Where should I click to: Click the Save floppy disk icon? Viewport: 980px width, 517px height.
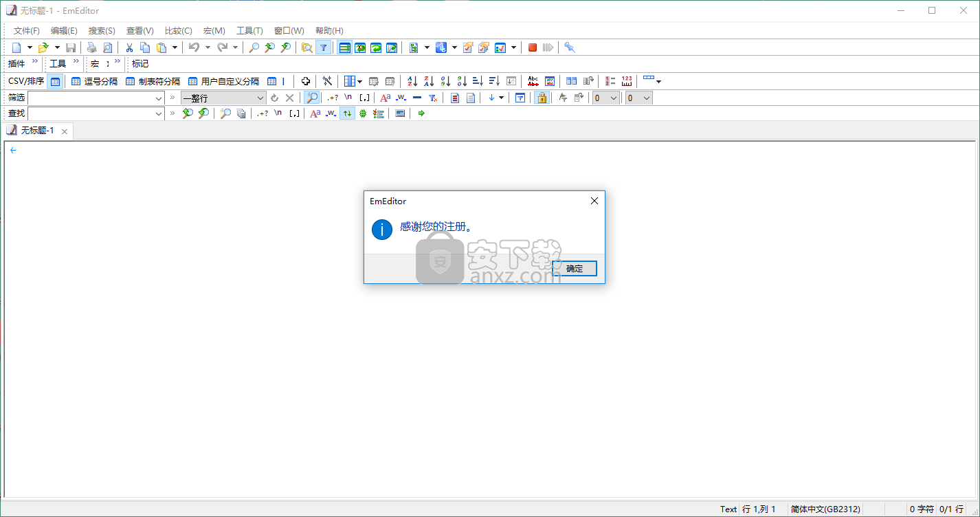pos(71,47)
